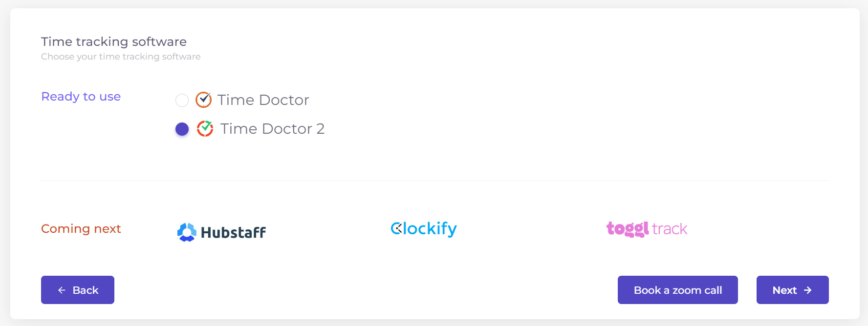The width and height of the screenshot is (868, 326).
Task: Proceed with the Next button label
Action: (784, 290)
